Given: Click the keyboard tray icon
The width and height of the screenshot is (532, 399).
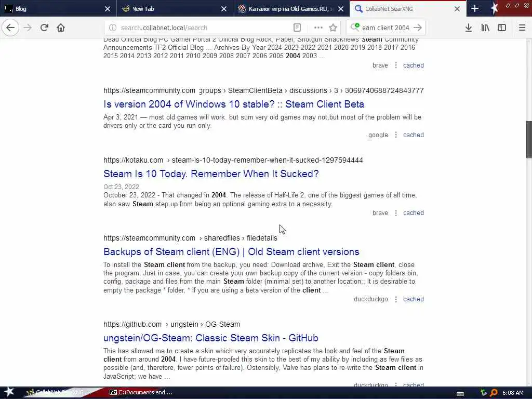Looking at the screenshot, I should tap(460, 394).
